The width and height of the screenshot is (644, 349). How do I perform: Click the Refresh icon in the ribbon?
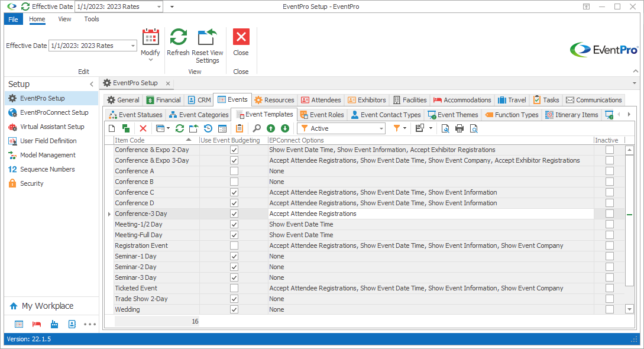click(178, 37)
